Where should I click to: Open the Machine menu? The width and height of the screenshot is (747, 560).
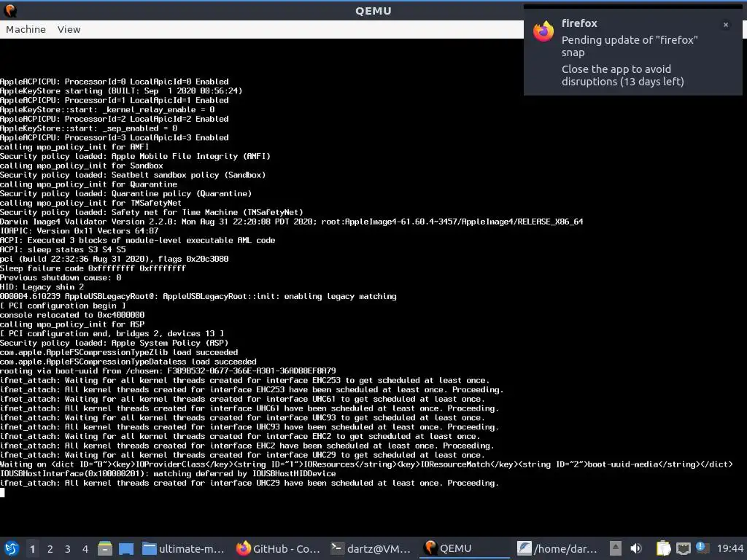[x=26, y=29]
